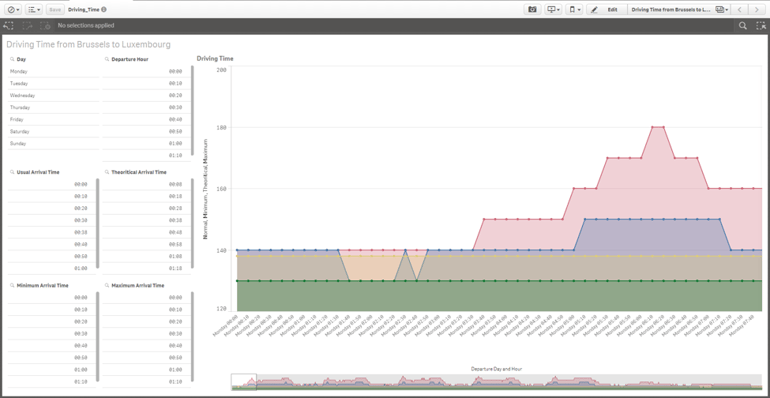
Task: Click the Departure Day and Hour axis label
Action: click(496, 369)
